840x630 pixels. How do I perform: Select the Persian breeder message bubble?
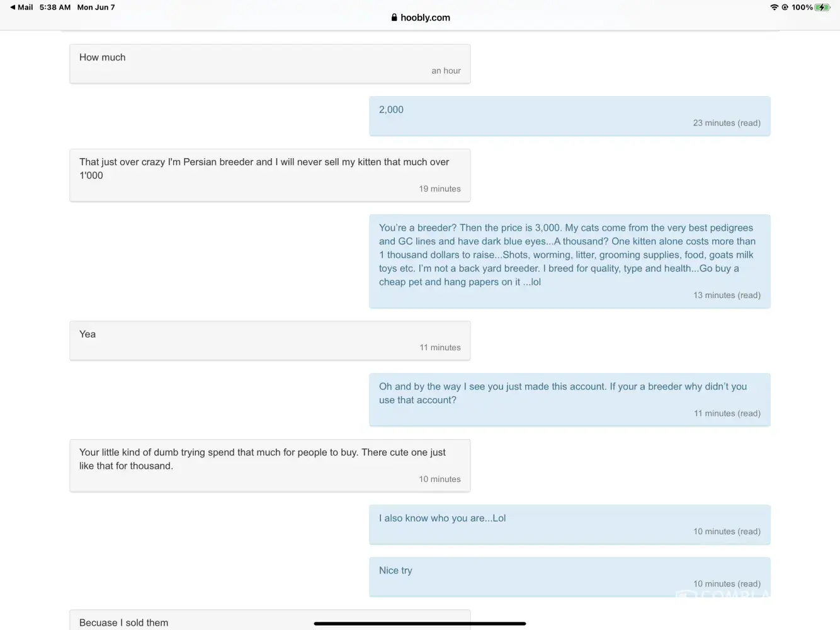coord(270,175)
